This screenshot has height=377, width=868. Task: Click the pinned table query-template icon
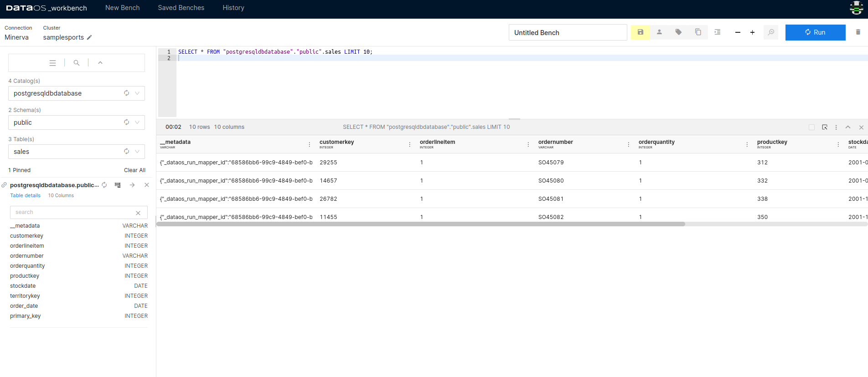click(118, 185)
